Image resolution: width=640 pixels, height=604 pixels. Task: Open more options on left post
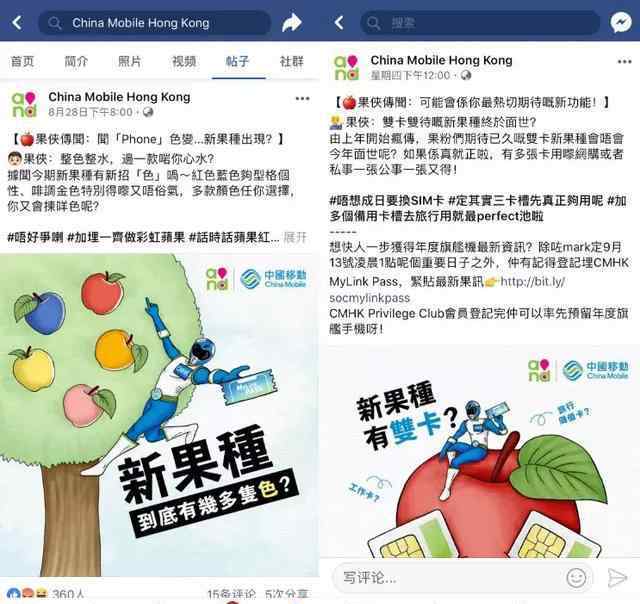point(302,98)
